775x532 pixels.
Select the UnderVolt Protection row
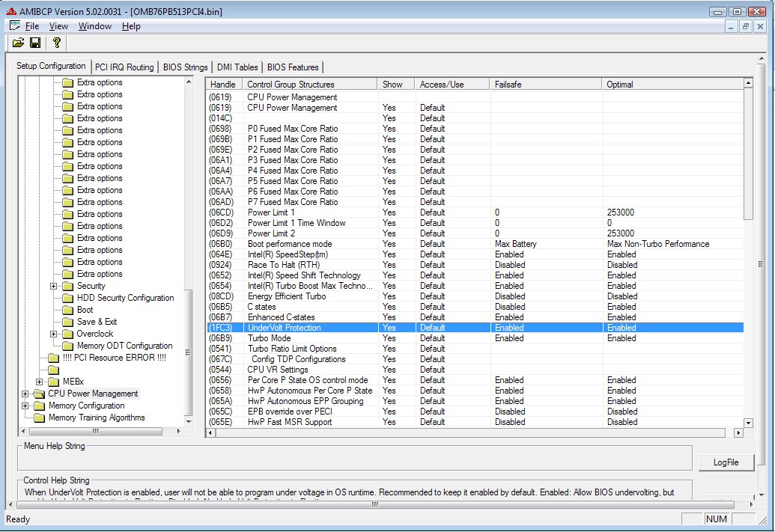coord(475,328)
